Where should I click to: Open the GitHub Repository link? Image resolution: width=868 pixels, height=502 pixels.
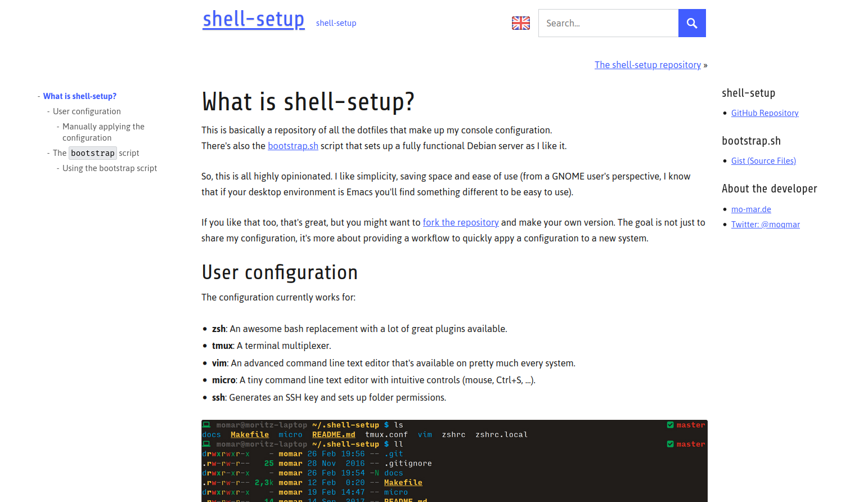[764, 113]
